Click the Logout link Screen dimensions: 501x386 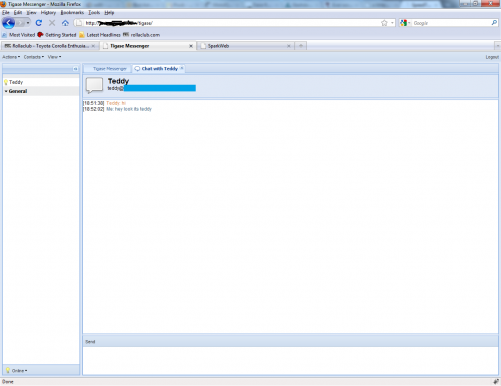[492, 57]
